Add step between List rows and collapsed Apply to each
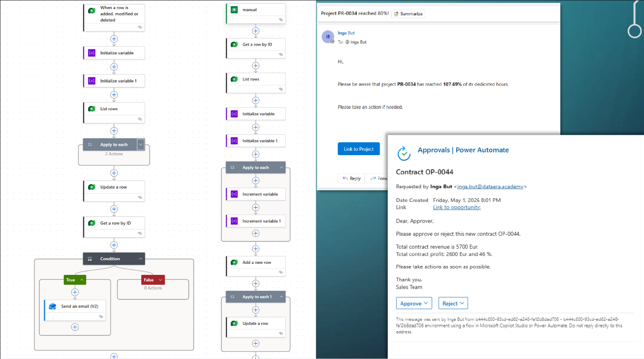This screenshot has height=359, width=644. pyautogui.click(x=114, y=131)
